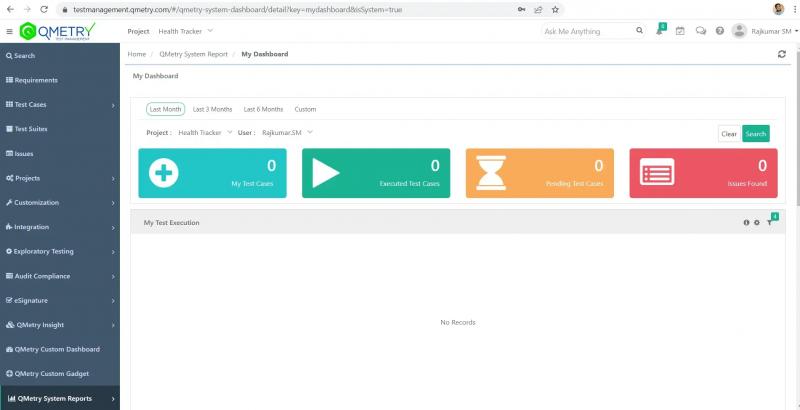The width and height of the screenshot is (800, 410).
Task: Open the chat bubbles icon in header
Action: point(701,31)
